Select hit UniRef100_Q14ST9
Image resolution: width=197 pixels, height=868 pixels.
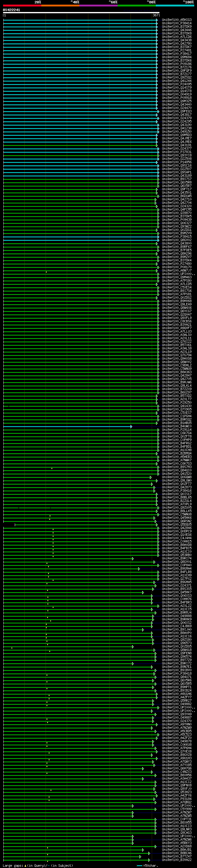pos(177,88)
